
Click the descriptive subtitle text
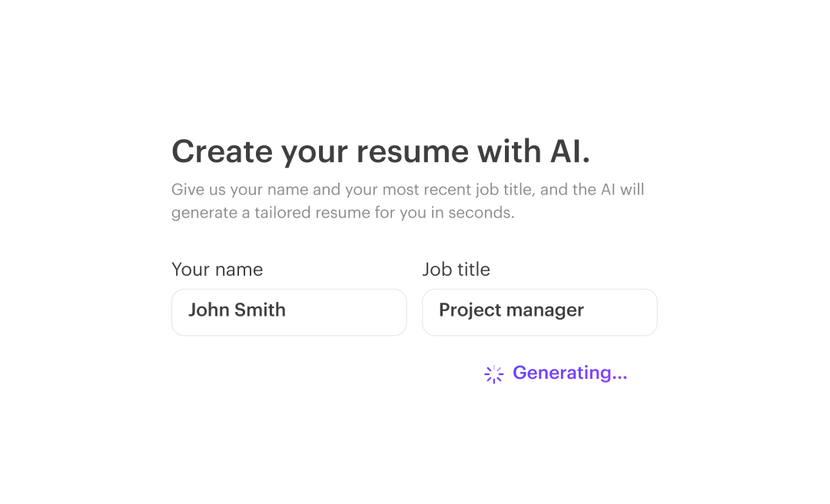pos(408,201)
